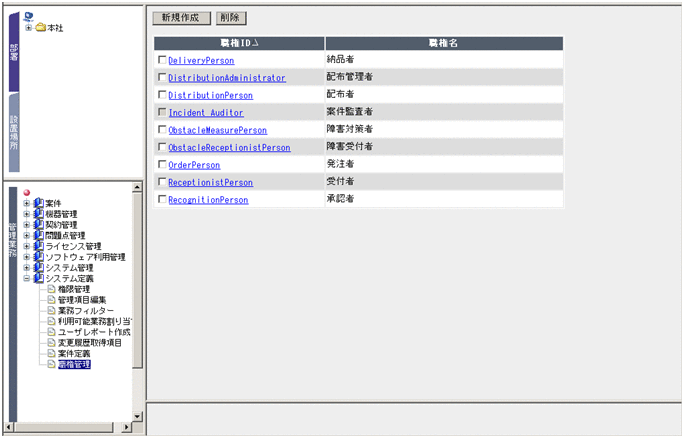Click the 案件定義 document icon
This screenshot has width=685, height=440.
[x=51, y=353]
